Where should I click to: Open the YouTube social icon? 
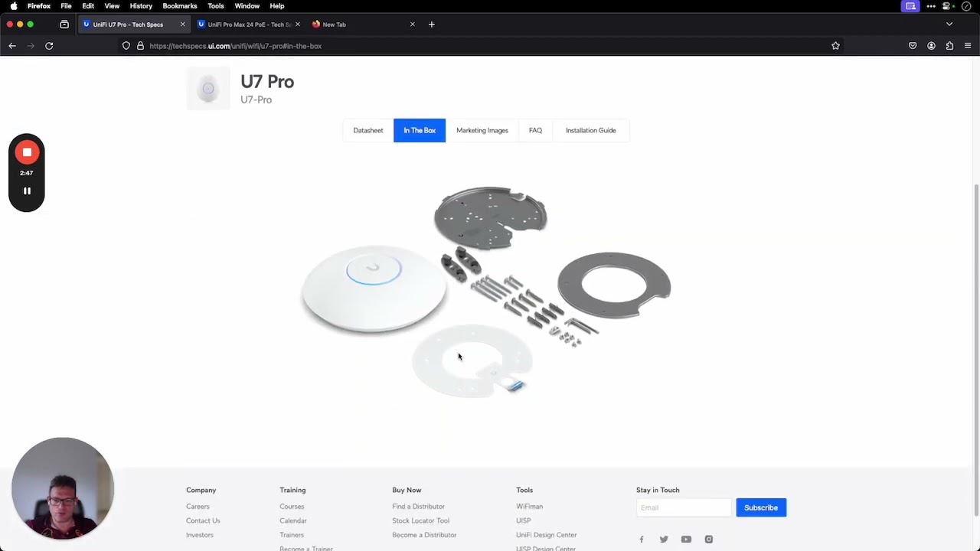pyautogui.click(x=686, y=540)
